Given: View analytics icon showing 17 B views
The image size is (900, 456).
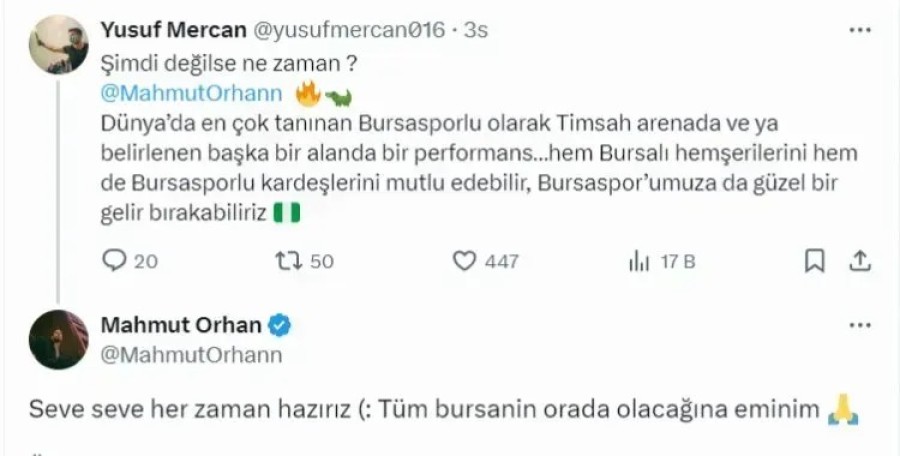Looking at the screenshot, I should coord(639,262).
